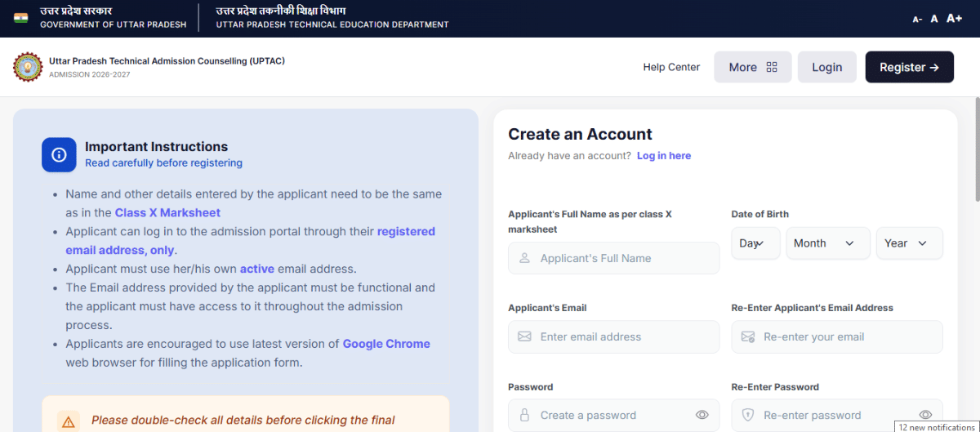Click the blue info icon beside Important Instructions
The width and height of the screenshot is (980, 432).
[59, 154]
